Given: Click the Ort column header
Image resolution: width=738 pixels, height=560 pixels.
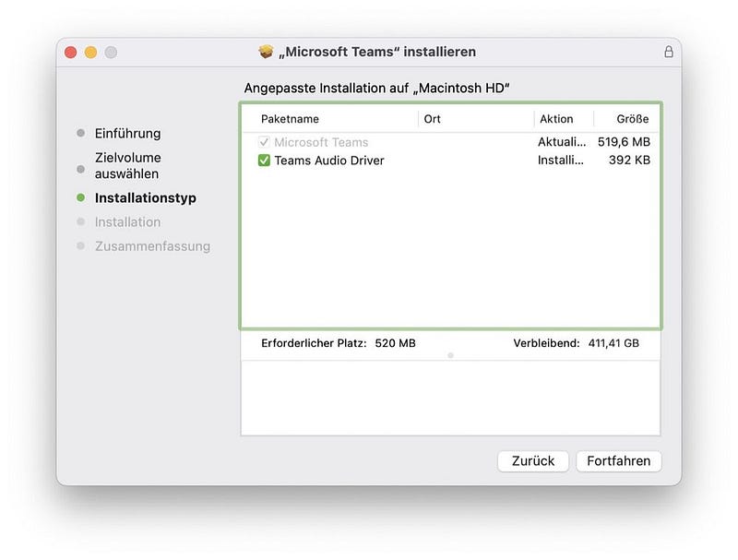Looking at the screenshot, I should pyautogui.click(x=432, y=119).
